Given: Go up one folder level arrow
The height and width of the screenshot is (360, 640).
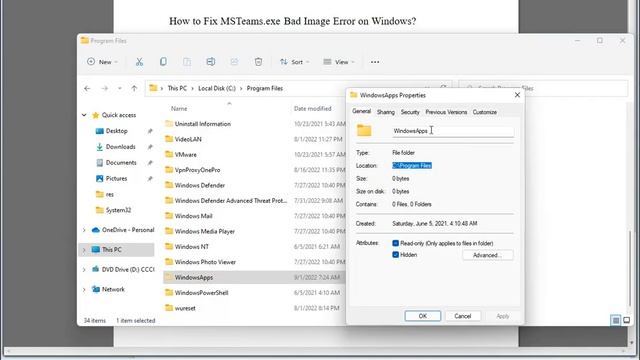Looking at the screenshot, I should tap(134, 88).
